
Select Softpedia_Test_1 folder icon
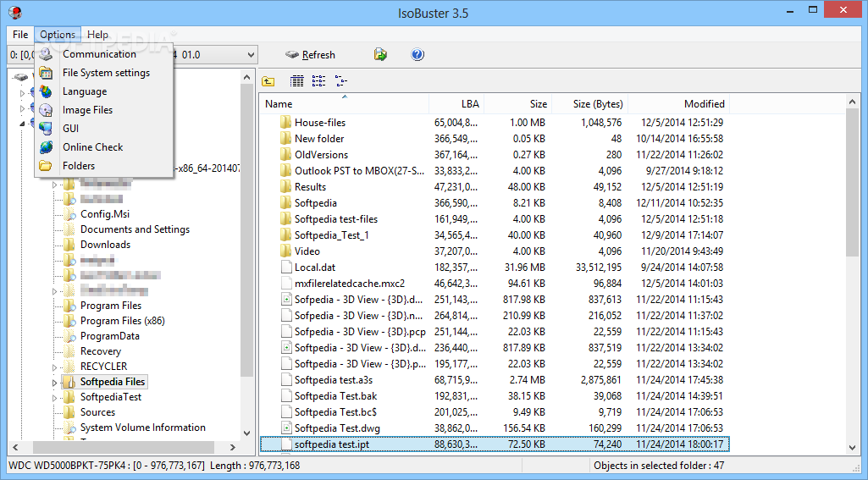click(x=285, y=234)
